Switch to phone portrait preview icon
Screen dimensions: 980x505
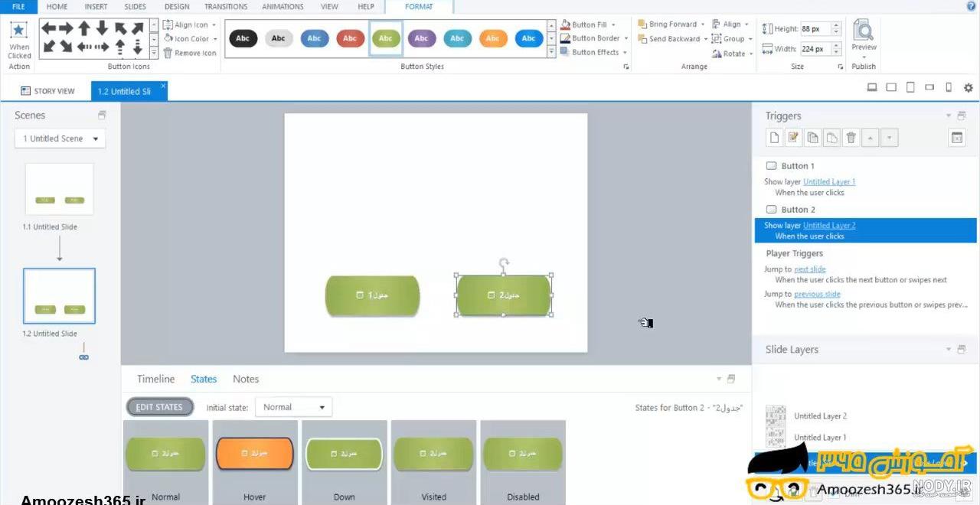[949, 88]
